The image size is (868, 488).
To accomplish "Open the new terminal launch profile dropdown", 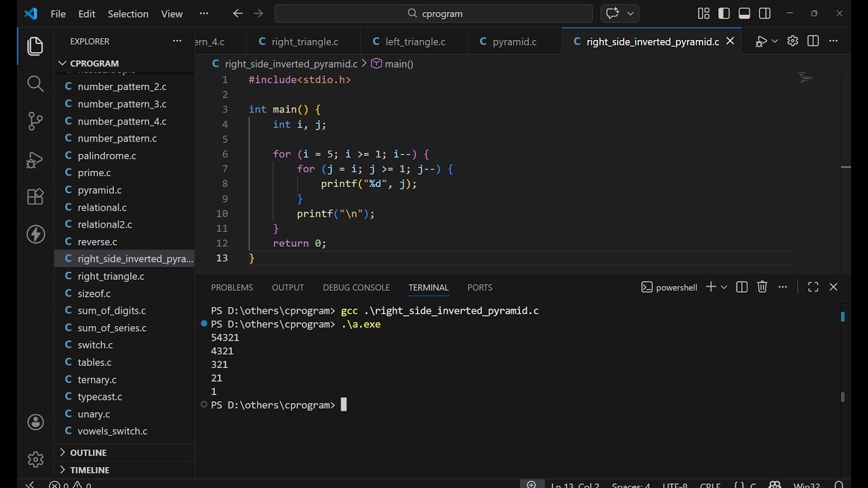I will [724, 287].
